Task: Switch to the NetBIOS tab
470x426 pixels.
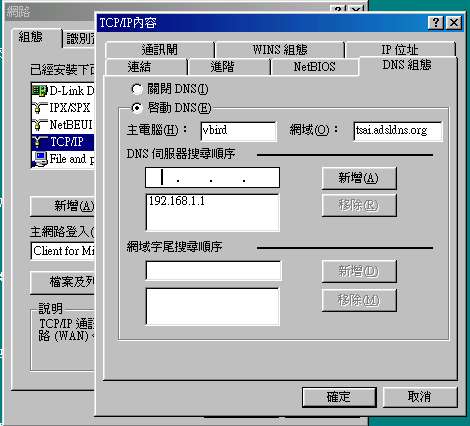Action: (x=314, y=67)
